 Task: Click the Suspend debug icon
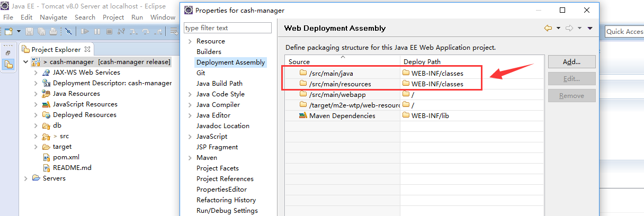[x=97, y=32]
